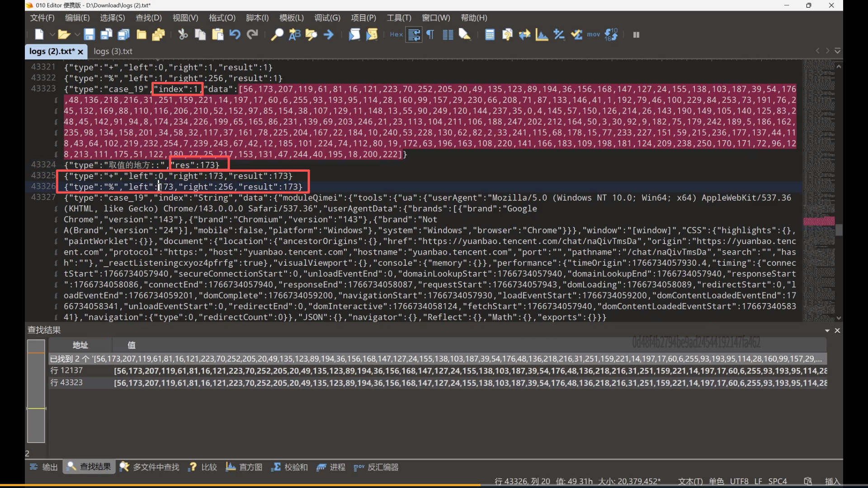Open the 多文件中查找 tab
868x488 pixels.
(x=149, y=467)
